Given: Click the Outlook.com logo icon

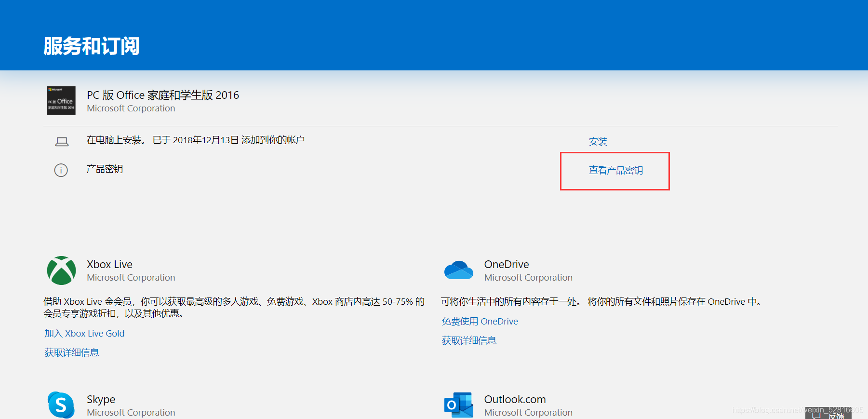Looking at the screenshot, I should pos(458,405).
